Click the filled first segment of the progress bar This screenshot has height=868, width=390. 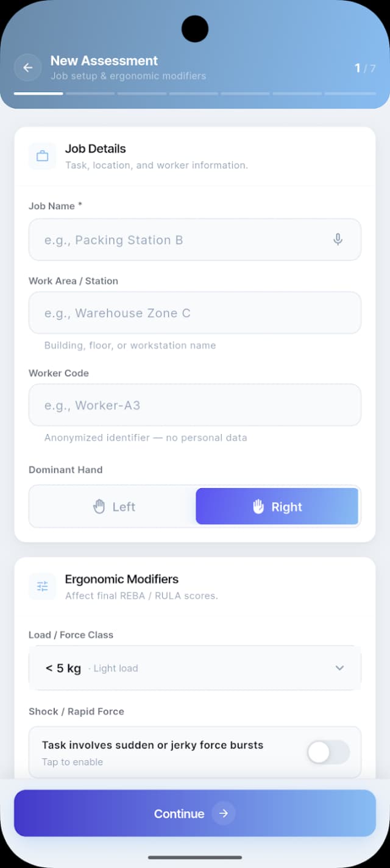[38, 93]
